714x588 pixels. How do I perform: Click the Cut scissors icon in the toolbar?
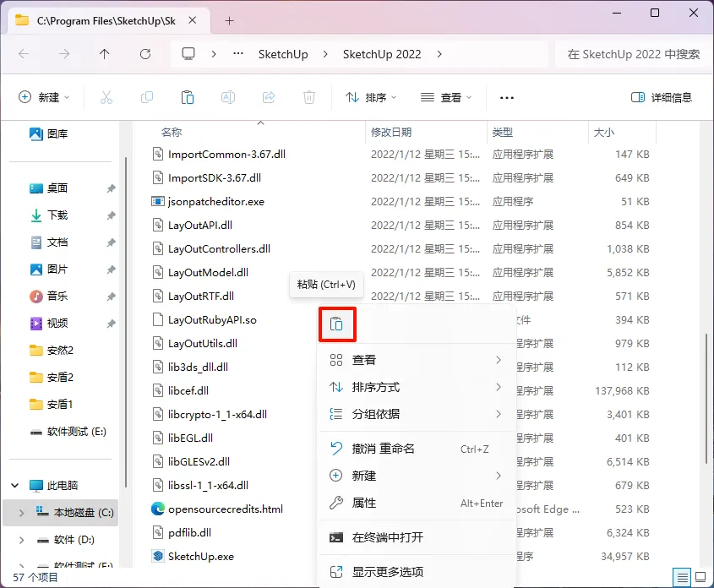(106, 97)
